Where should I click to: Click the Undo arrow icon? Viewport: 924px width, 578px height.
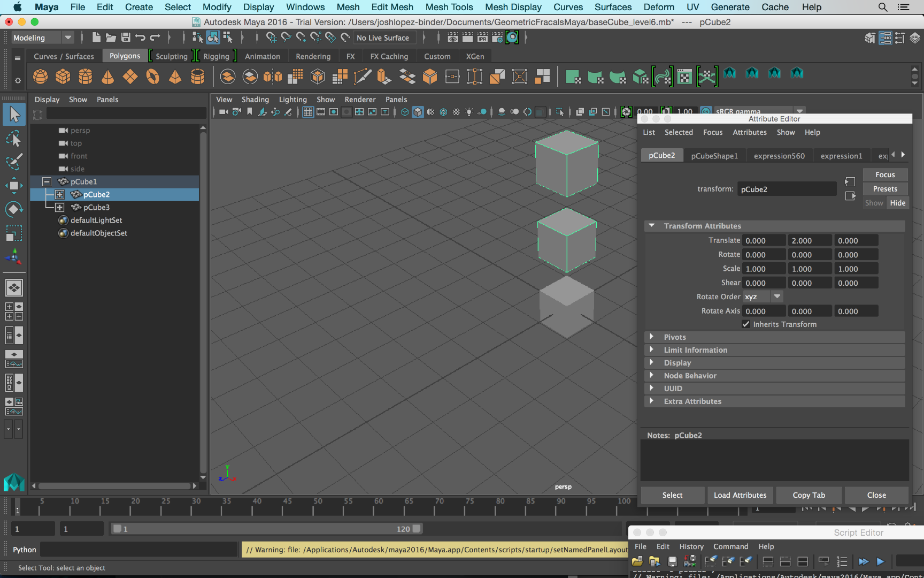[x=140, y=37]
